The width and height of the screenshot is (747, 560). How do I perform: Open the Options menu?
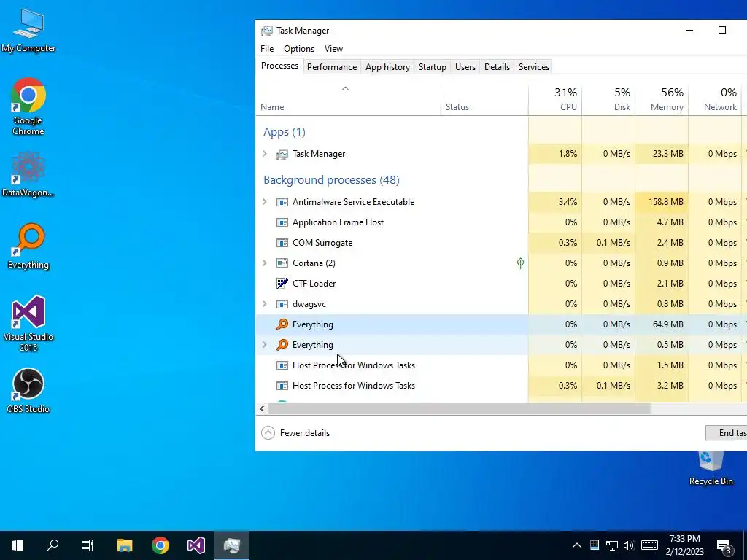(298, 49)
